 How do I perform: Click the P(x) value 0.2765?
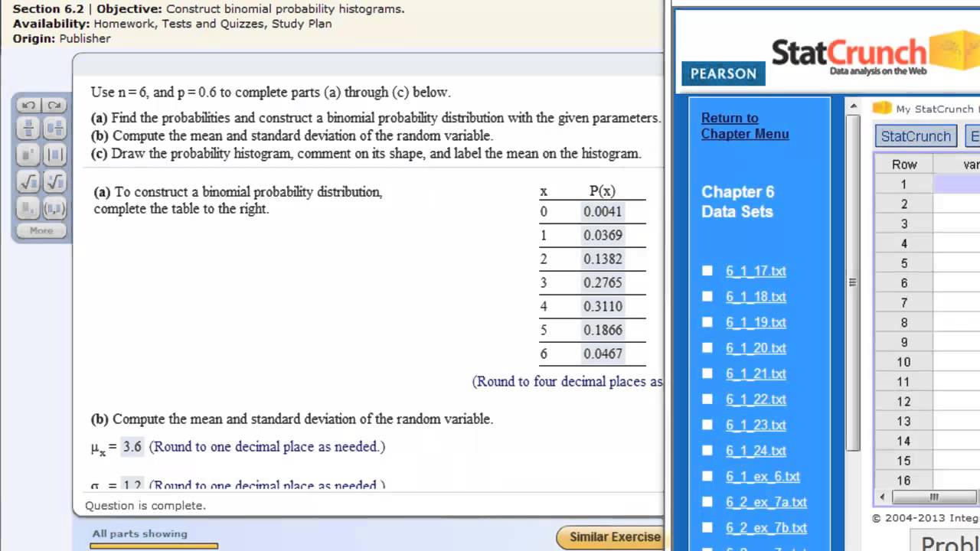603,282
